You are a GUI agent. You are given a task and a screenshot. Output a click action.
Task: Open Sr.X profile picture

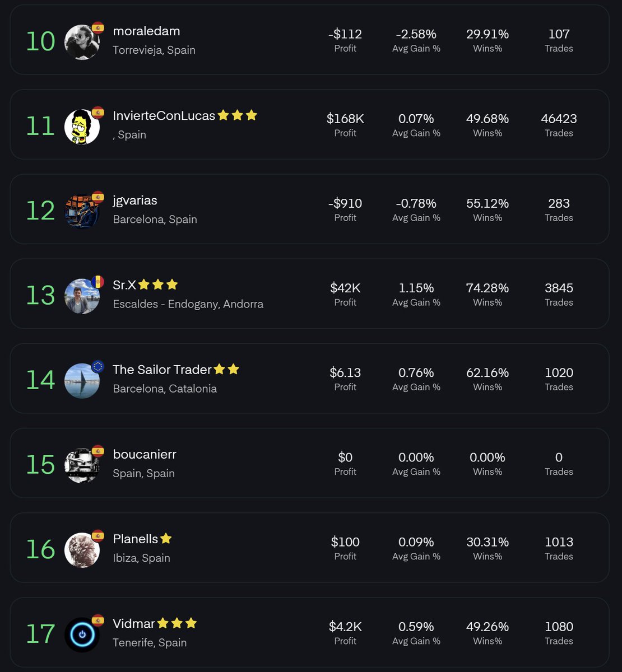(x=82, y=296)
